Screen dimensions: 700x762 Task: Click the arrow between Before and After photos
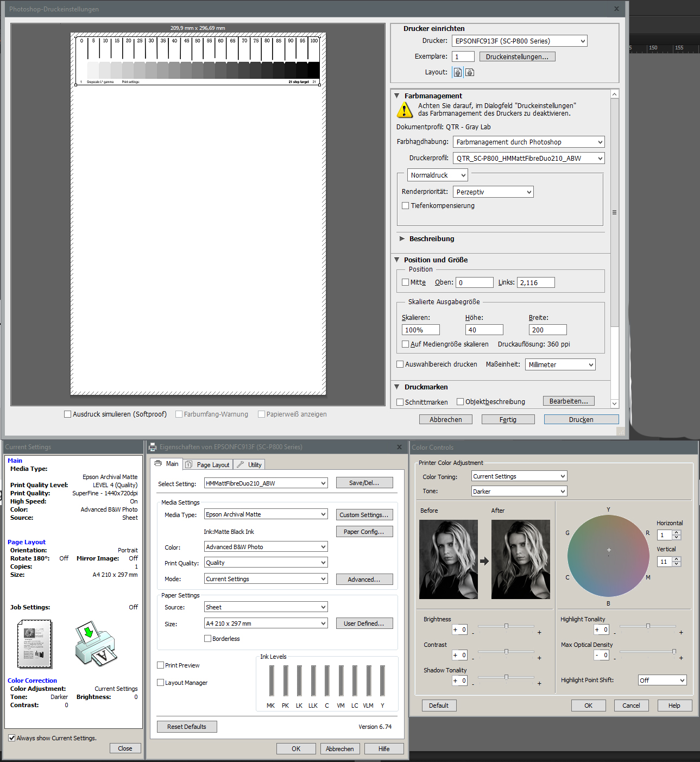[484, 561]
